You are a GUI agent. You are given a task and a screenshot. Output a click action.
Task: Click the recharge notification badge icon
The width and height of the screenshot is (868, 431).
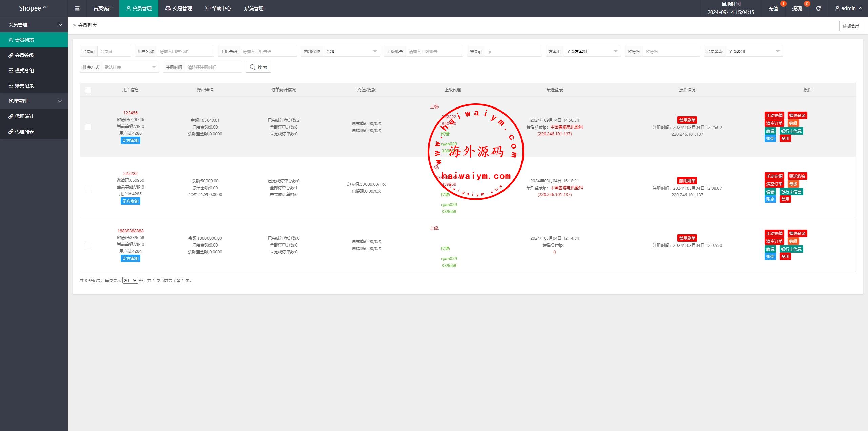click(783, 4)
